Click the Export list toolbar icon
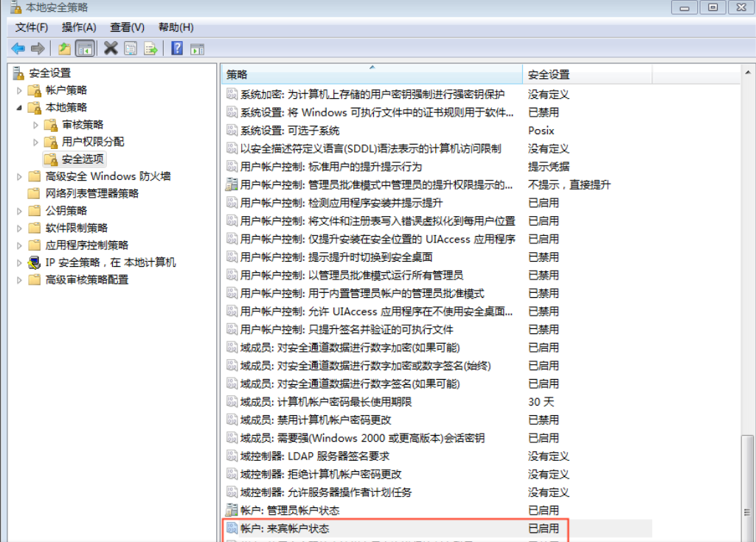The height and width of the screenshot is (542, 756). point(150,49)
